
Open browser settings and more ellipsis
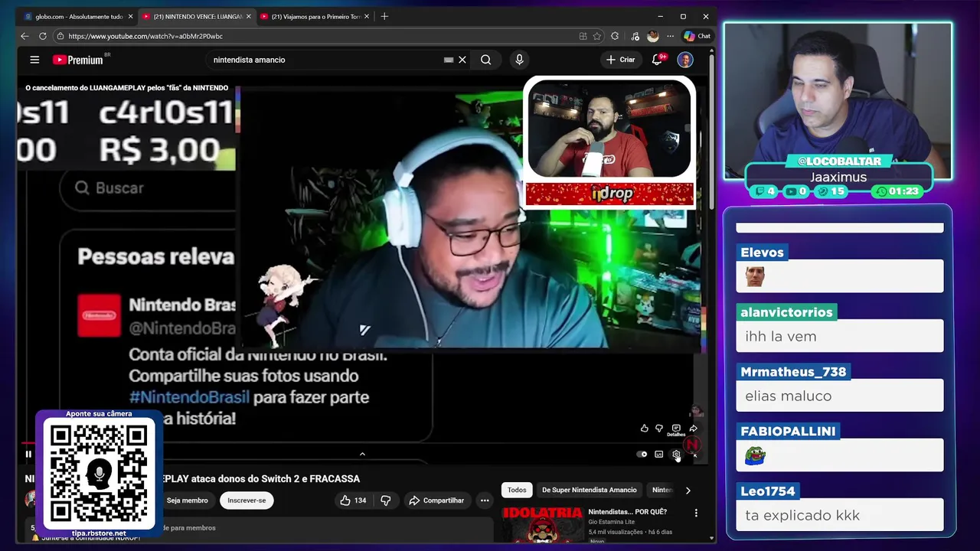pyautogui.click(x=670, y=36)
